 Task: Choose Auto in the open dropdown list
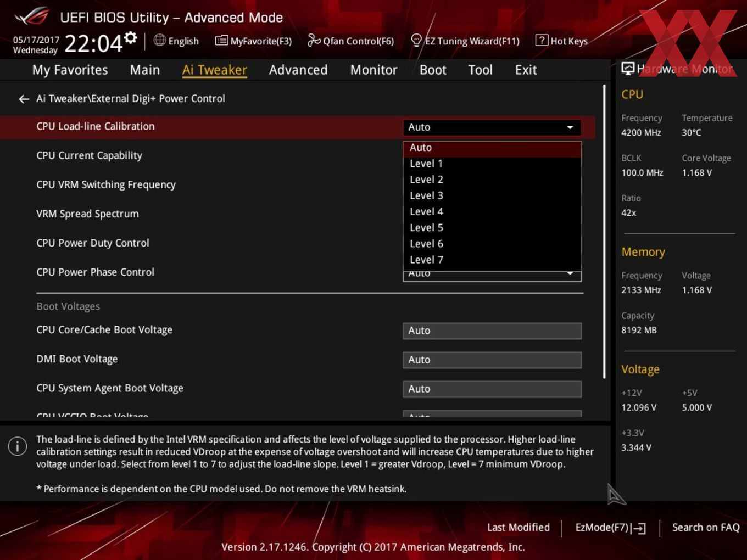[x=492, y=148]
